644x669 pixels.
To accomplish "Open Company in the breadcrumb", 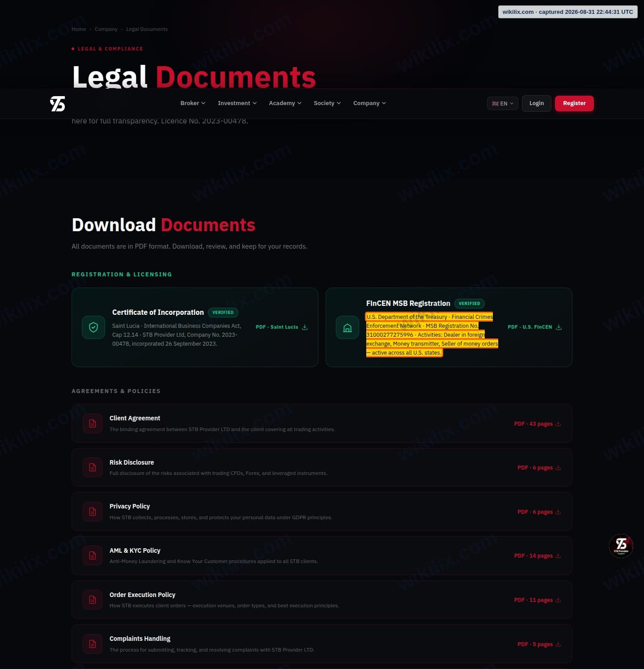I will click(106, 29).
